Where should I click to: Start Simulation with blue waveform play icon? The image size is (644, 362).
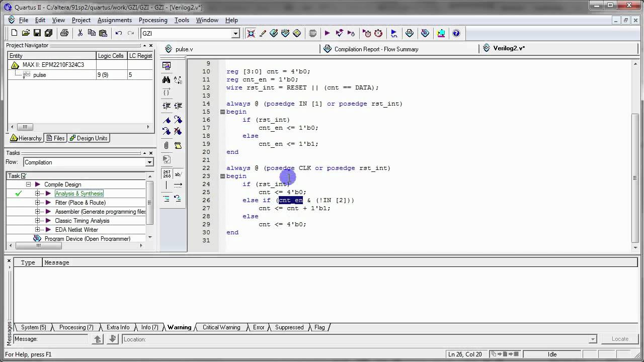coord(394,33)
